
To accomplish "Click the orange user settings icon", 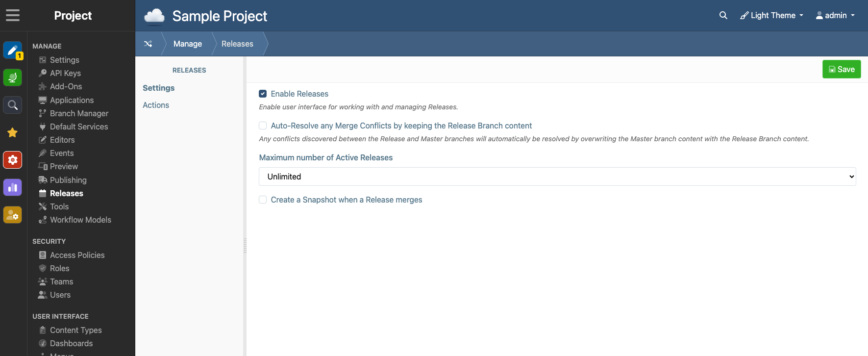I will click(13, 215).
